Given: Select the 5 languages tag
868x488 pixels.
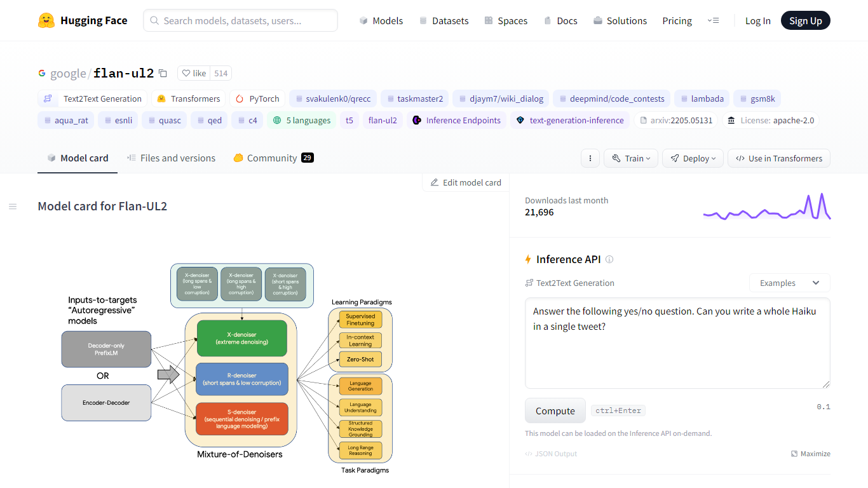Looking at the screenshot, I should point(302,120).
